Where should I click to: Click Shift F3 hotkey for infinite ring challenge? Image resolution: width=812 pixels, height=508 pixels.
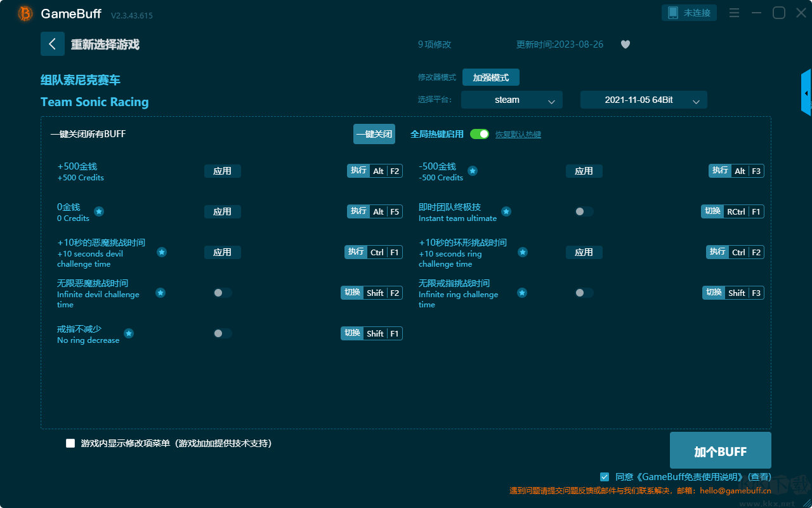click(733, 293)
